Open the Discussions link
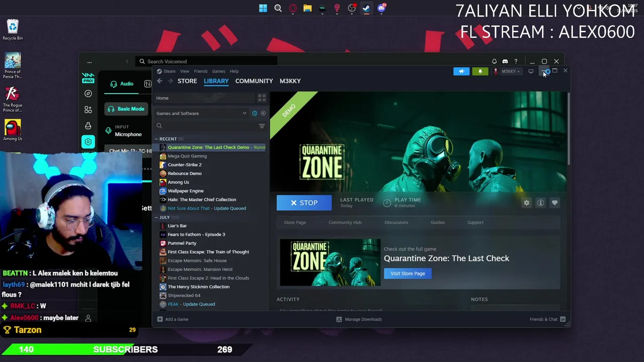 tap(396, 222)
